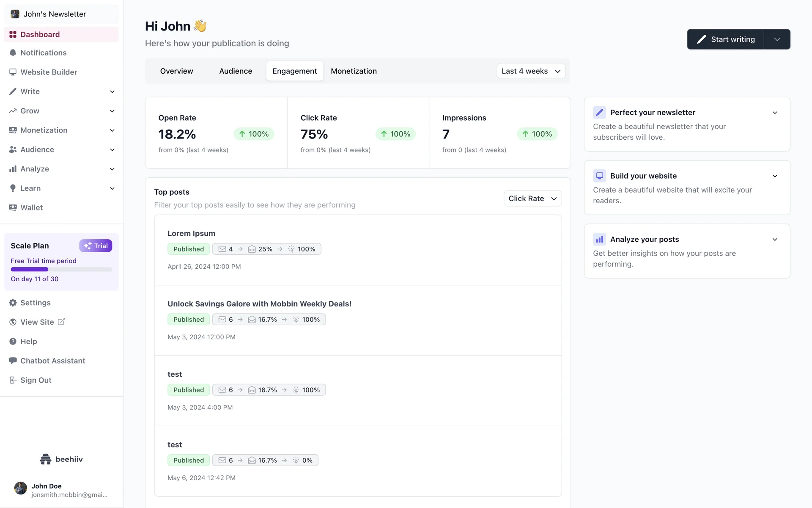Open the Click Rate filter dropdown

pos(532,199)
